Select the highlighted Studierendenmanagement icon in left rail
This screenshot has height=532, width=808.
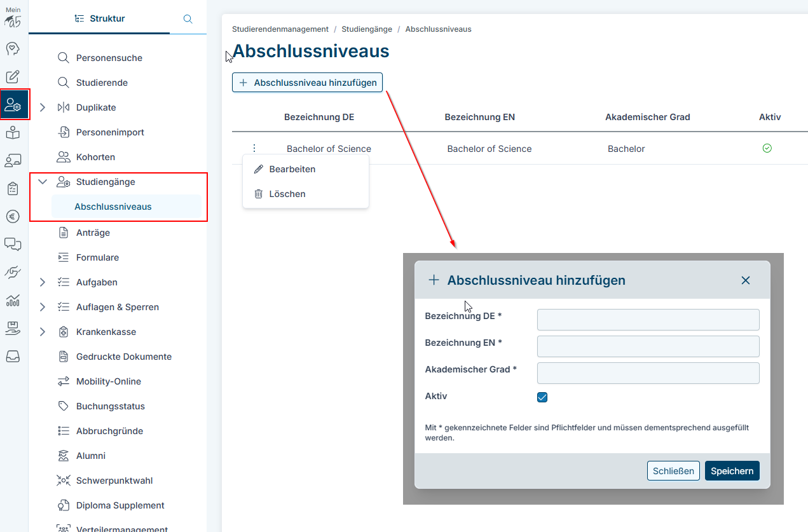(x=13, y=105)
